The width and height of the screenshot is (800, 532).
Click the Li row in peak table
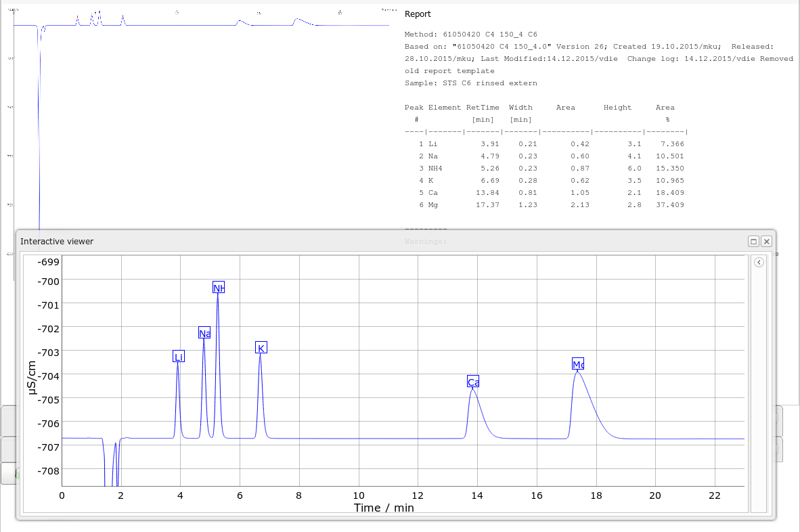point(545,144)
